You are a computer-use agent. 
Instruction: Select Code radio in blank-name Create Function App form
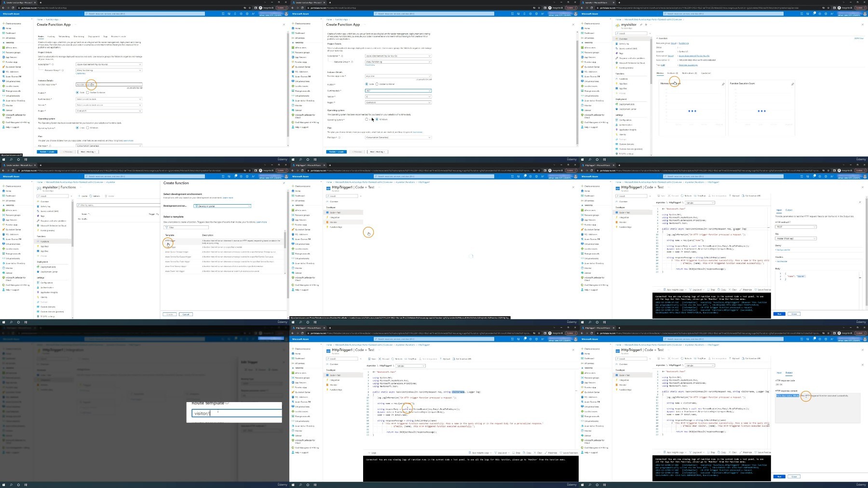click(x=77, y=93)
